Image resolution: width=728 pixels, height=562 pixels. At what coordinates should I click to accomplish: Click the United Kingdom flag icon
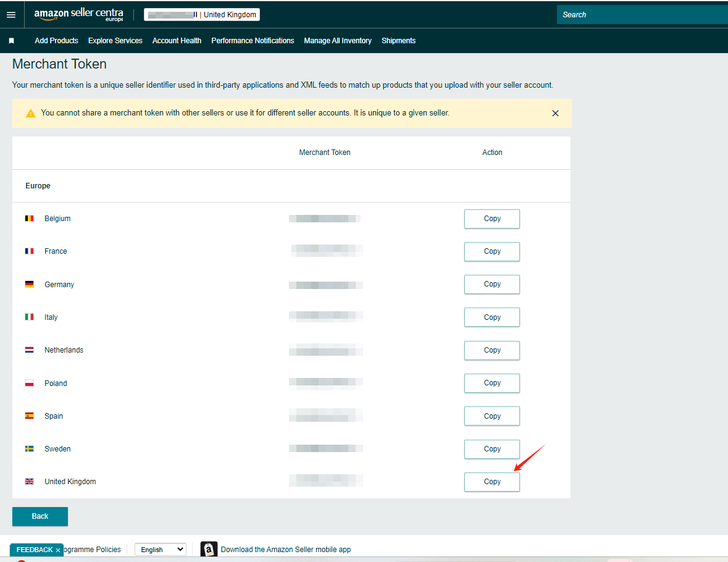(29, 482)
